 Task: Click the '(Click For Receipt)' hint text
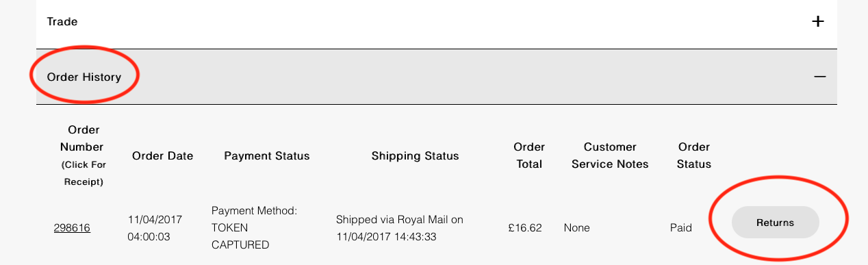point(84,173)
